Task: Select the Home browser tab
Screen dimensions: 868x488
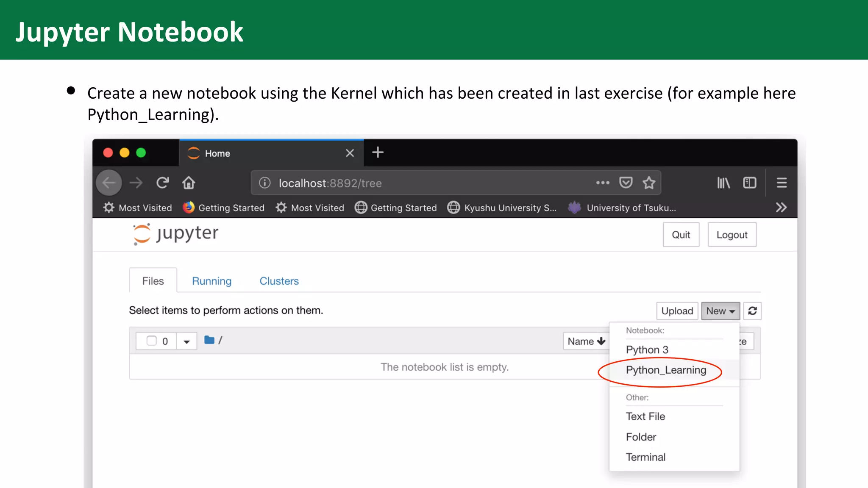Action: 271,153
